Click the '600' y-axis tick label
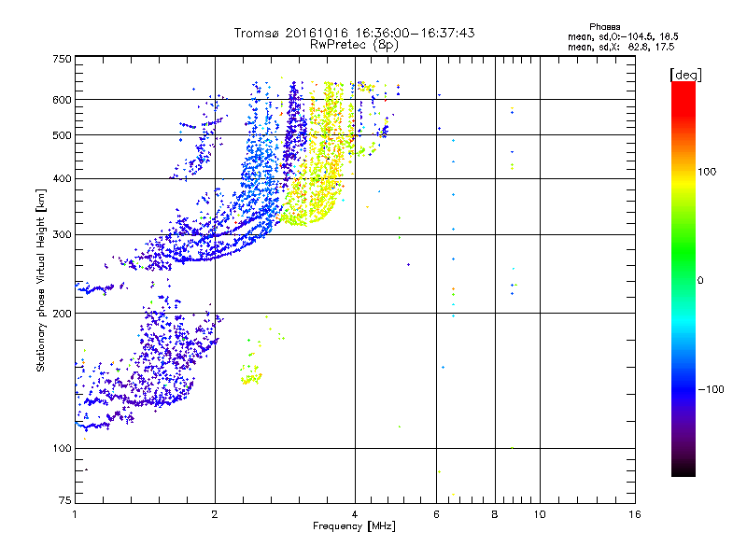This screenshot has height=560, width=747. click(62, 100)
